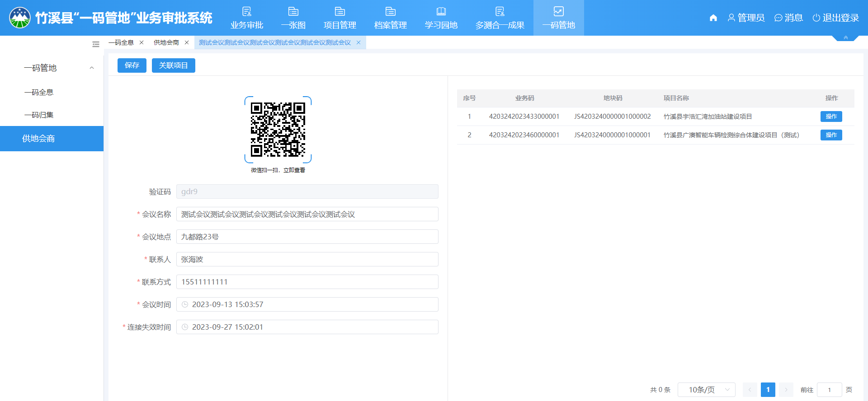Focus the 会议地点 input field
This screenshot has width=868, height=401.
[307, 237]
